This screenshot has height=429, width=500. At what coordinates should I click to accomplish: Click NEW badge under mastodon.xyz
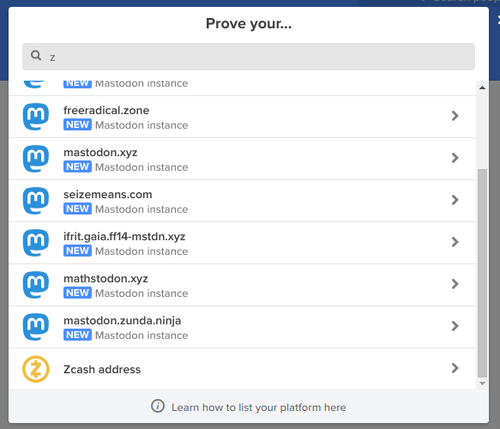pyautogui.click(x=77, y=167)
